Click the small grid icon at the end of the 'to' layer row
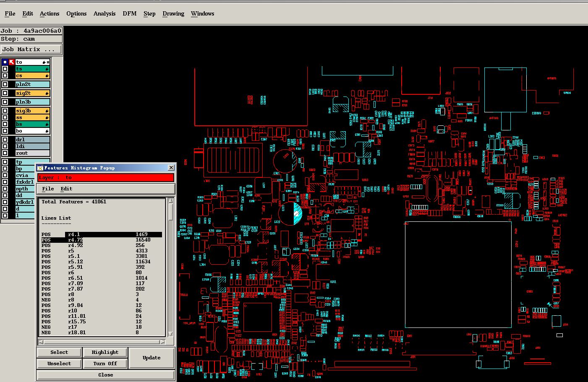 [x=48, y=62]
